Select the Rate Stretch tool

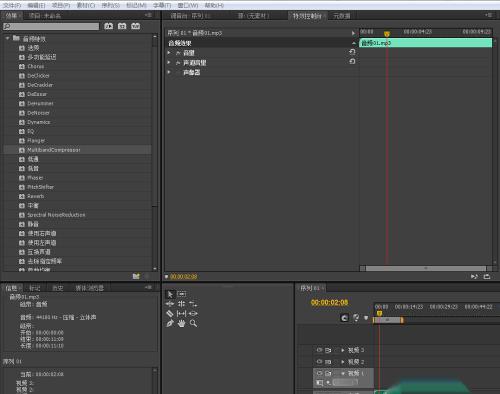click(x=193, y=304)
